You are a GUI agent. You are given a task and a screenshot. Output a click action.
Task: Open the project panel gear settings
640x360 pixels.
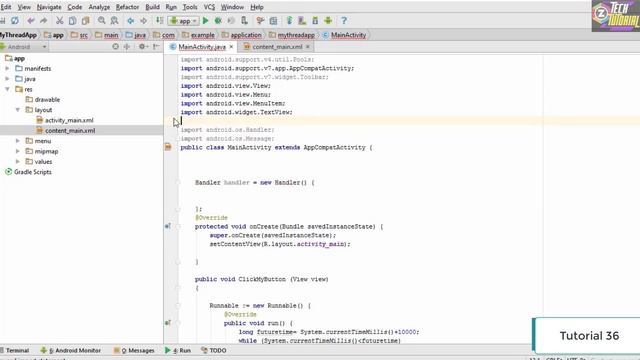tap(143, 47)
